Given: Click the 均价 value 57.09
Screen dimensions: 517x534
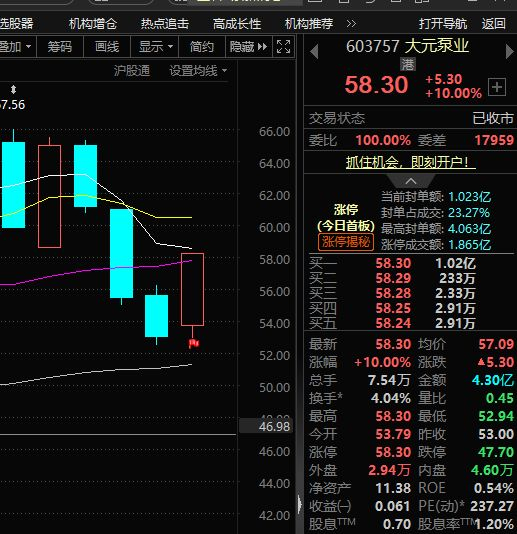Looking at the screenshot, I should (x=496, y=344).
